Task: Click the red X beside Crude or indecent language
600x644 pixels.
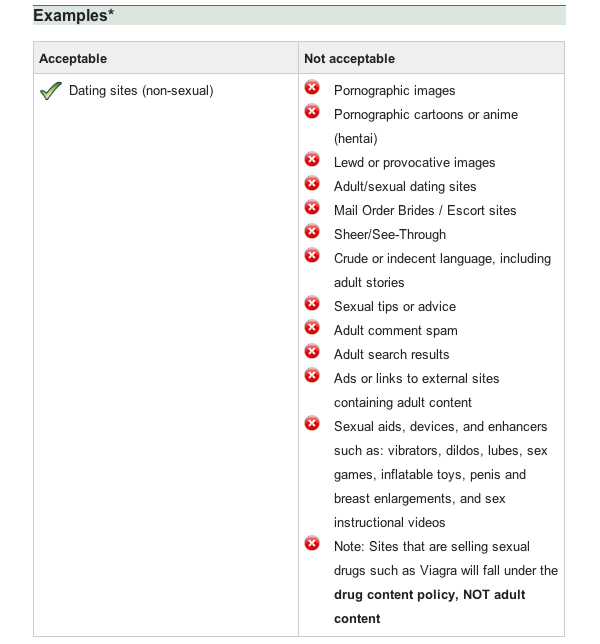Action: 312,255
